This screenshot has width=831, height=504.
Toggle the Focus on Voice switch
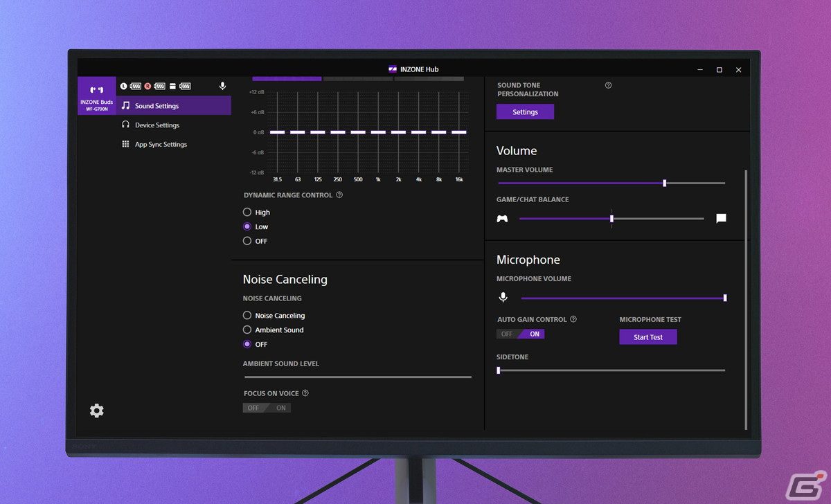[x=267, y=408]
